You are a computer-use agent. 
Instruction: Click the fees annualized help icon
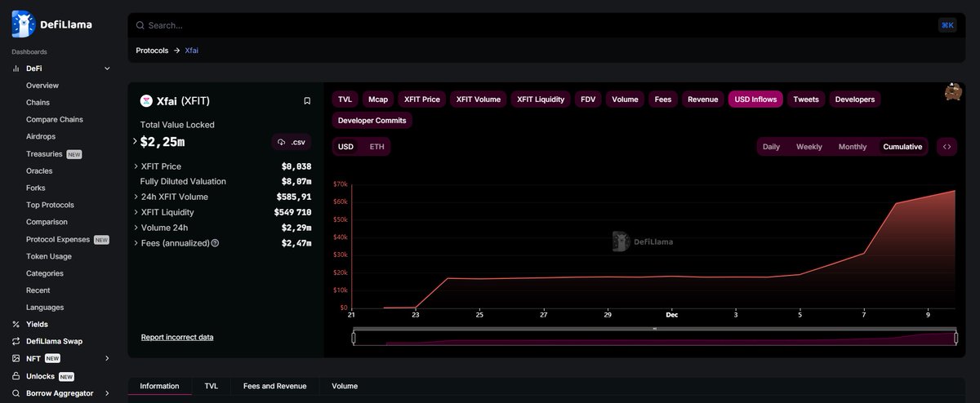tap(216, 243)
